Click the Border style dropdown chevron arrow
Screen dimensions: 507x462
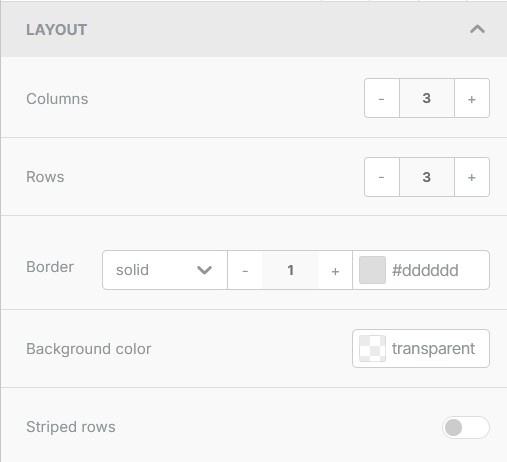click(x=204, y=270)
